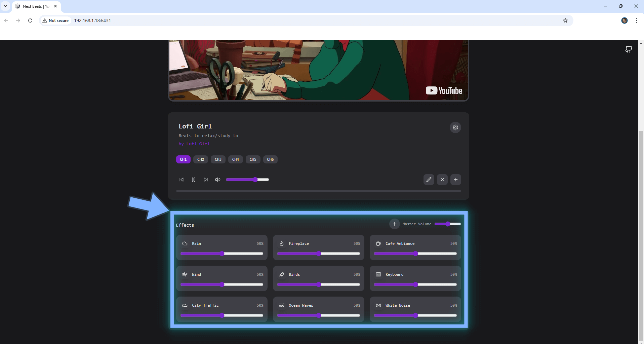Click the page vertical scrollbar
Viewport: 644px width, 344px height.
pos(641,235)
